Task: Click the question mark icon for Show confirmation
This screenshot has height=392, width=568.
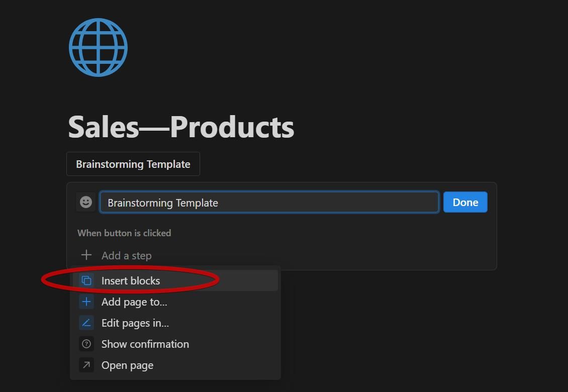Action: coord(86,344)
